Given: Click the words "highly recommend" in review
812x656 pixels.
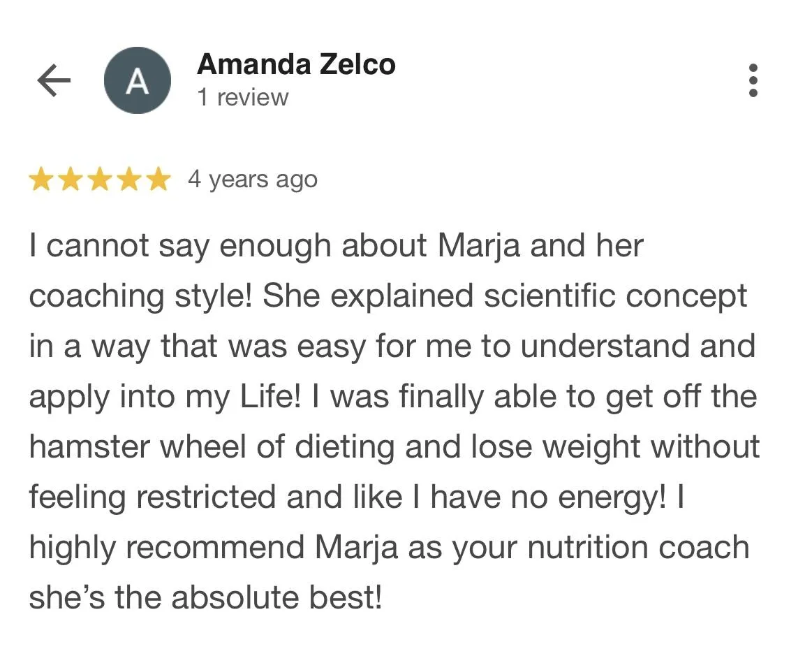Looking at the screenshot, I should coord(165,548).
